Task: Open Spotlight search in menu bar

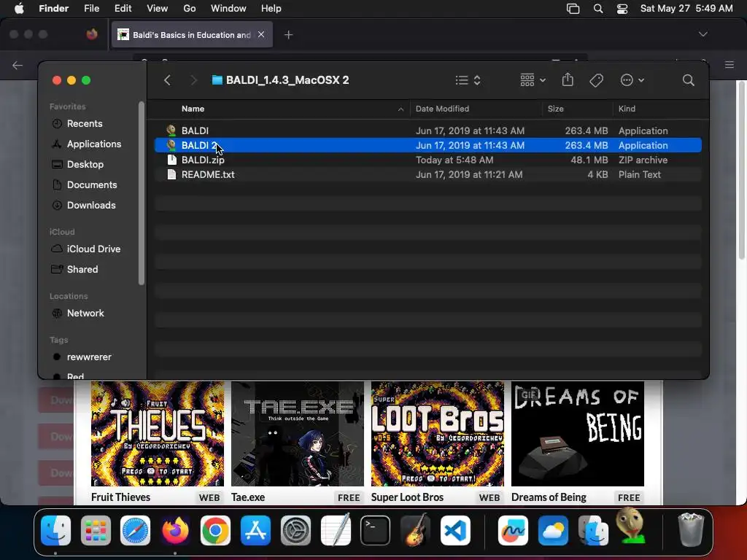Action: click(x=598, y=9)
